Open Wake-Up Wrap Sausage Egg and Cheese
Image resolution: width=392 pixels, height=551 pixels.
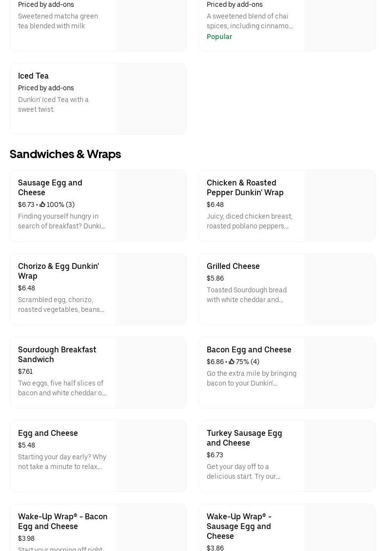[239, 526]
